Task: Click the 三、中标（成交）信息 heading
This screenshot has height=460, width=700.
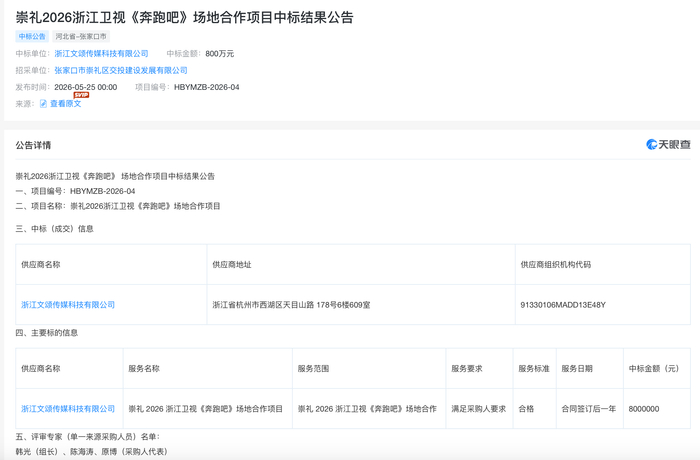Action: [54, 229]
